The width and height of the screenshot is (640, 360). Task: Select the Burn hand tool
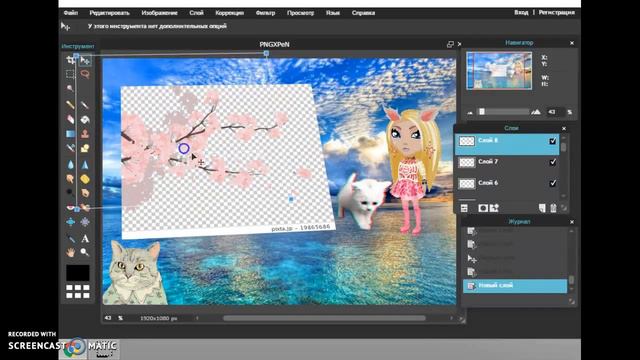(85, 193)
